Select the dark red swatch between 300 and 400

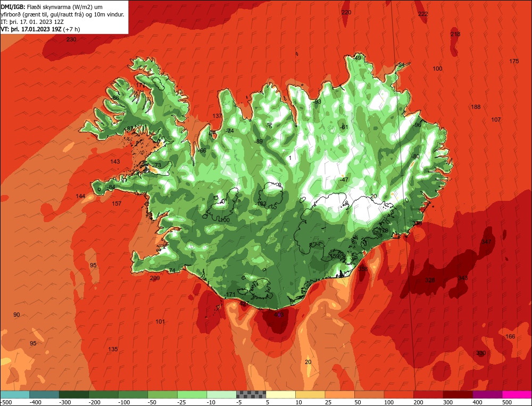pyautogui.click(x=458, y=394)
